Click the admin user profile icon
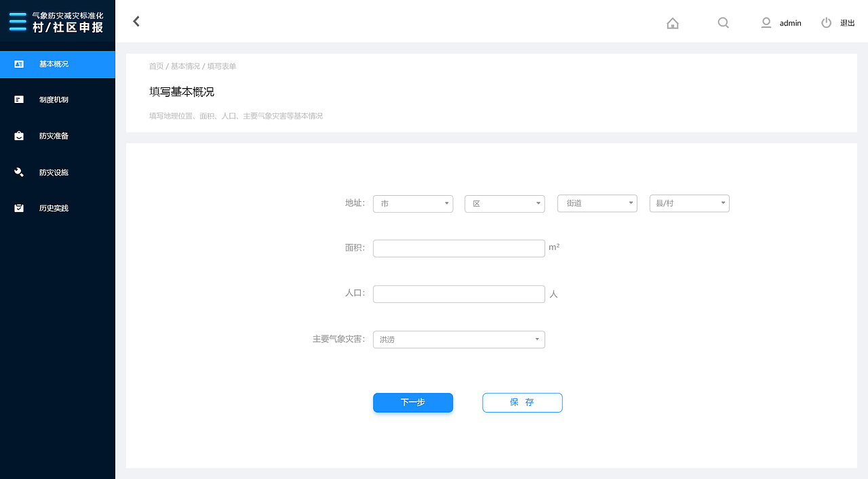Viewport: 868px width, 479px height. click(766, 22)
